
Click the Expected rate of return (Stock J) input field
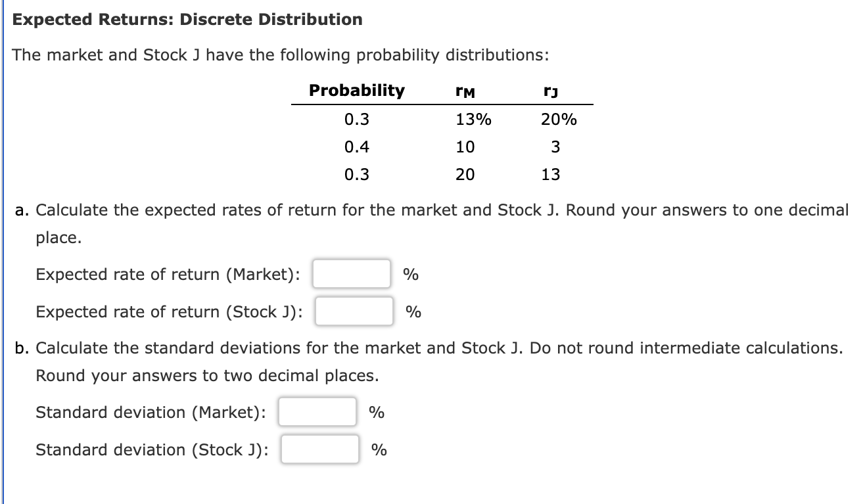(x=354, y=312)
